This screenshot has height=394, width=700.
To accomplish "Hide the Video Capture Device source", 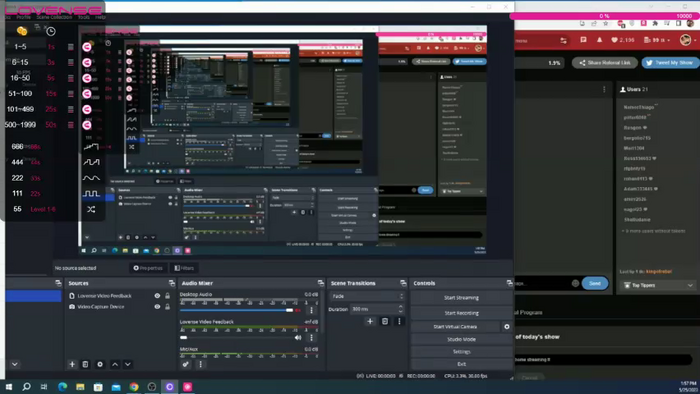I will coord(157,307).
